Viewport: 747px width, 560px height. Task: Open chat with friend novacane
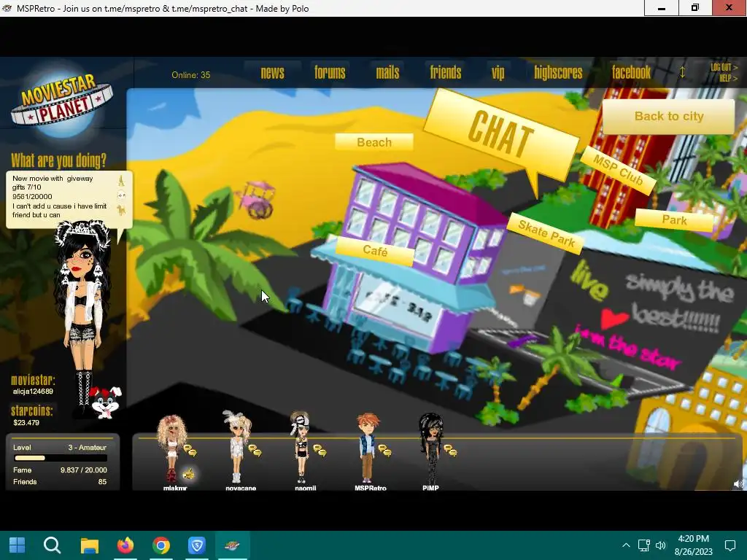[255, 450]
